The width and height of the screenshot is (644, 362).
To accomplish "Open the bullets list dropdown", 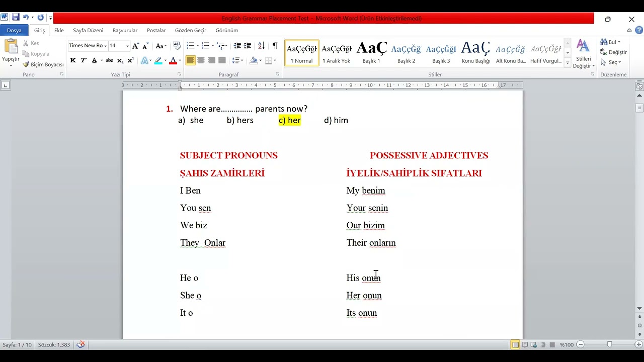I will tap(198, 46).
